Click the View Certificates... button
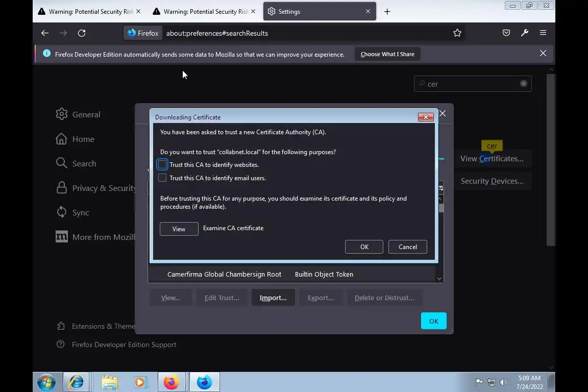Image resolution: width=588 pixels, height=392 pixels. (492, 158)
